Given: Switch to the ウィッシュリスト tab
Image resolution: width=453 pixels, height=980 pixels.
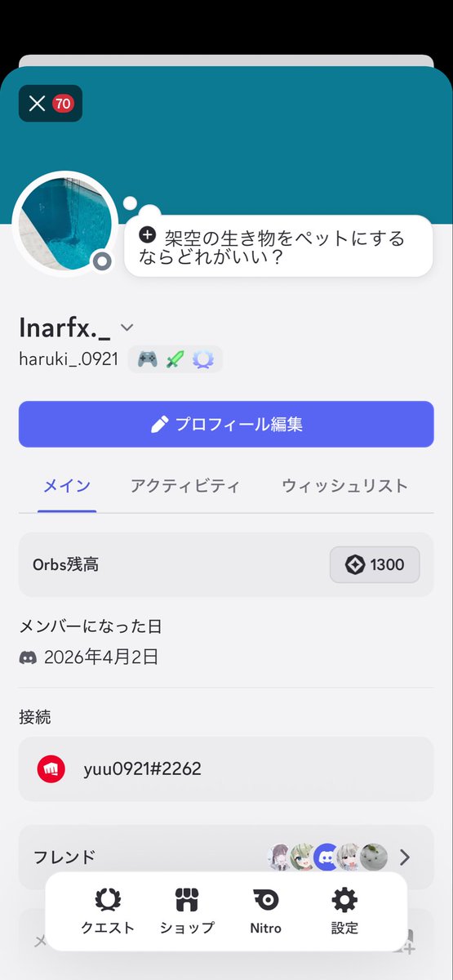Looking at the screenshot, I should pos(344,486).
